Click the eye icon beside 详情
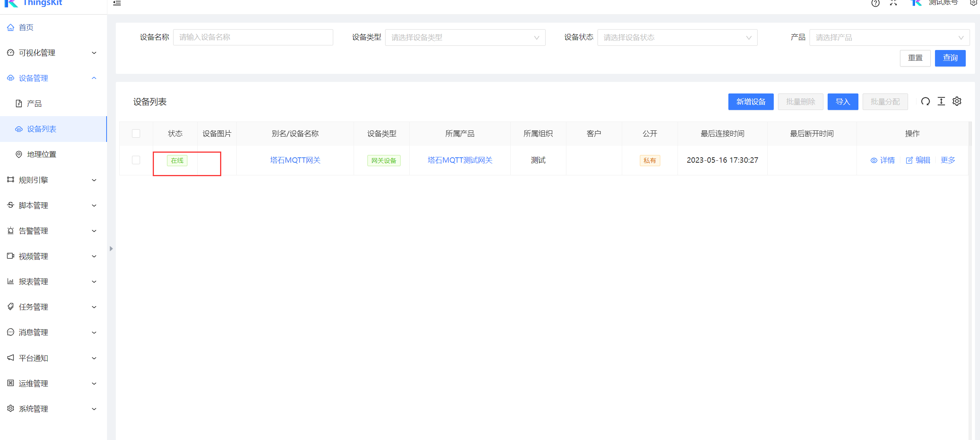 click(x=874, y=160)
